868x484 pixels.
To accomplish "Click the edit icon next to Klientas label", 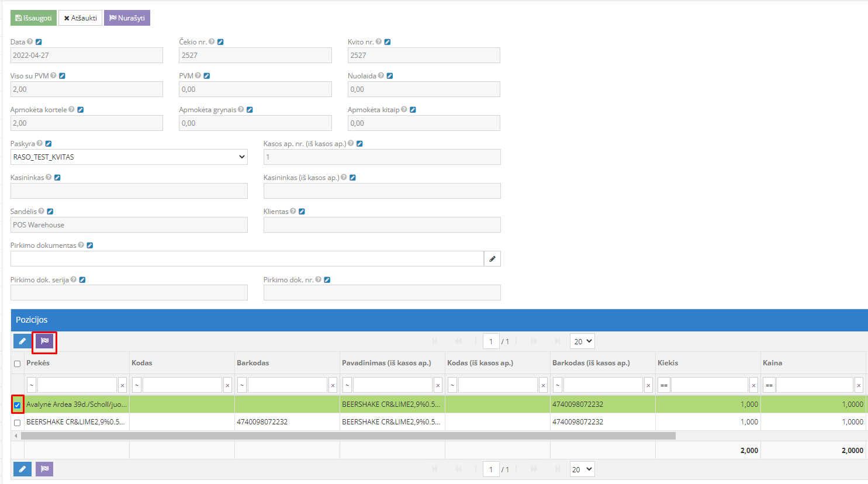I will [x=302, y=212].
